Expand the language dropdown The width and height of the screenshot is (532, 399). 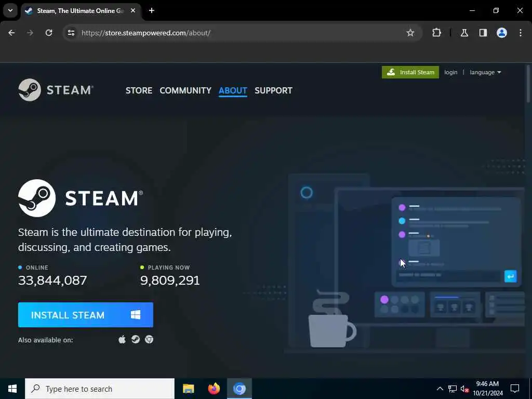(x=485, y=72)
